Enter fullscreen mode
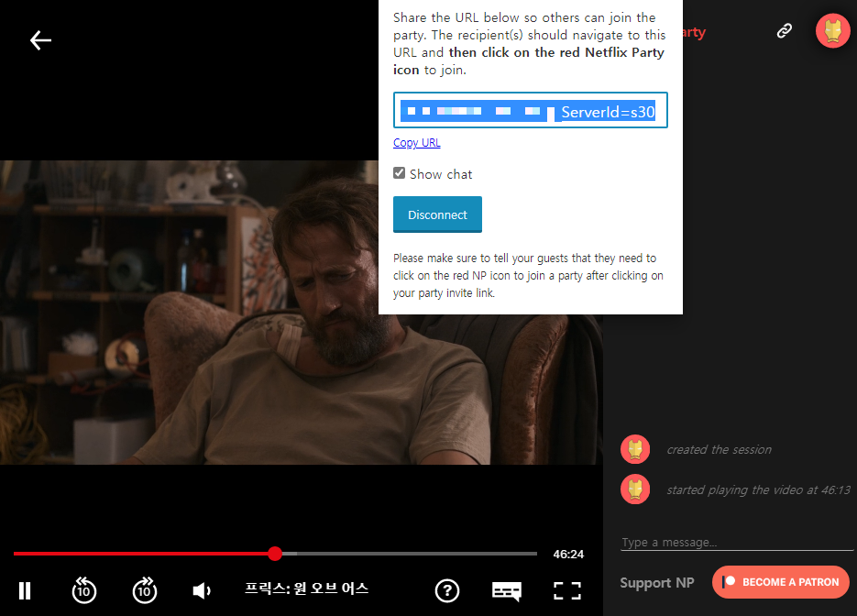The width and height of the screenshot is (857, 616). click(x=566, y=590)
